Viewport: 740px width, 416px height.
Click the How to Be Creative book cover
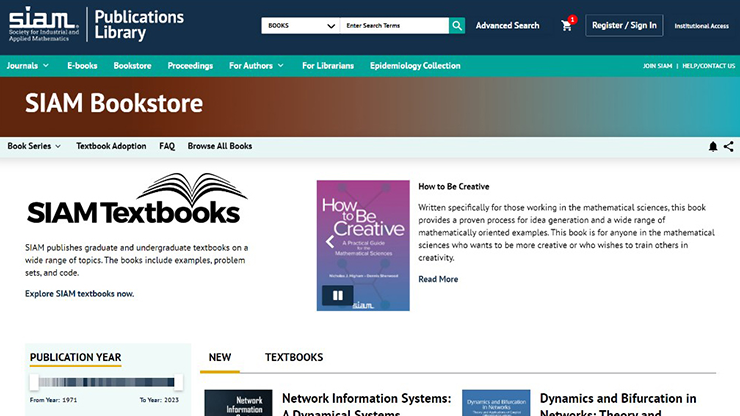(363, 246)
